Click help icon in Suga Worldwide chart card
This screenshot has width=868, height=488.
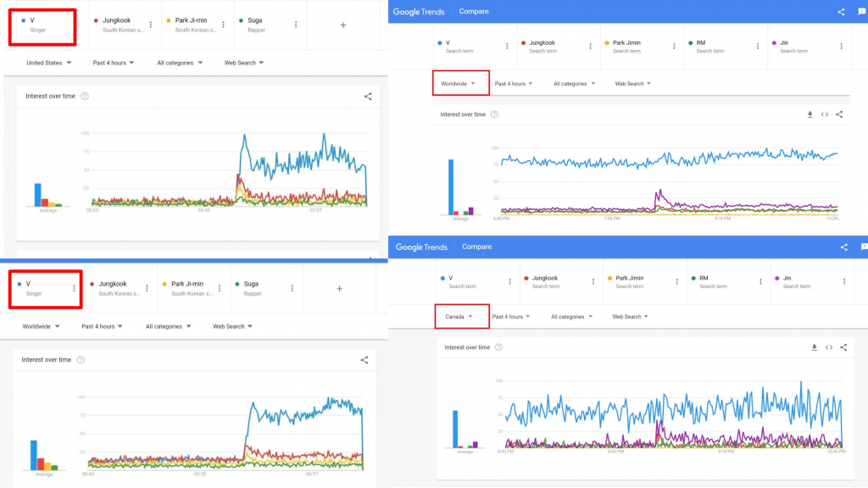pyautogui.click(x=81, y=359)
